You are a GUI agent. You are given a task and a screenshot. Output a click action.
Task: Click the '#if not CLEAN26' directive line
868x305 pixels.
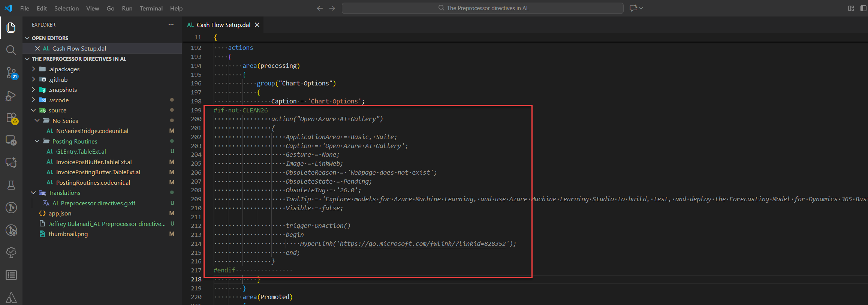point(241,110)
